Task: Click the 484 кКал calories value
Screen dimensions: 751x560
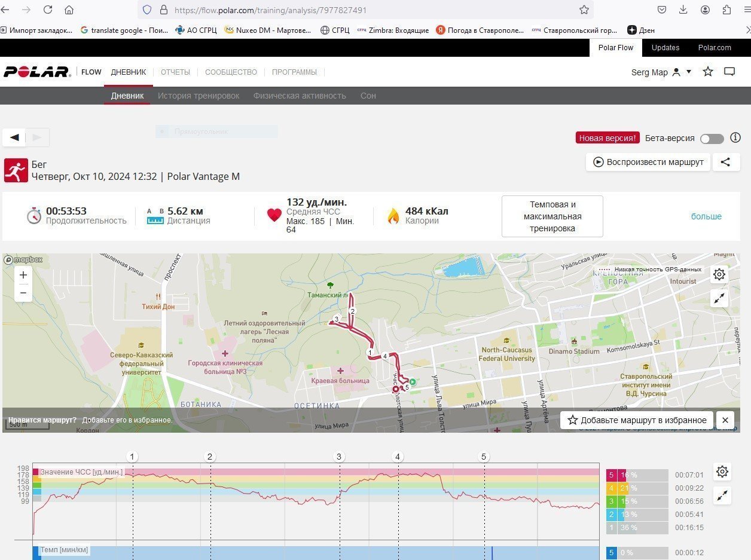Action: [427, 211]
